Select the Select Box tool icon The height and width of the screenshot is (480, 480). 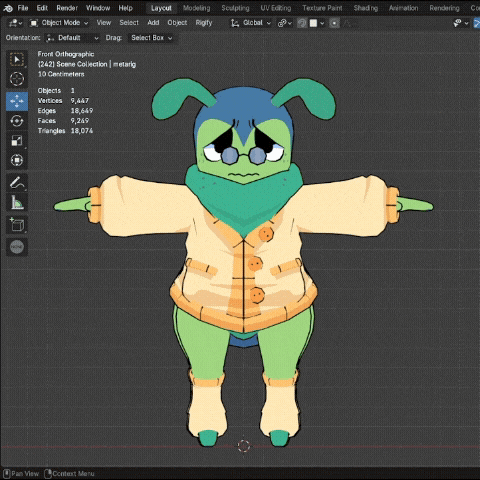(17, 60)
